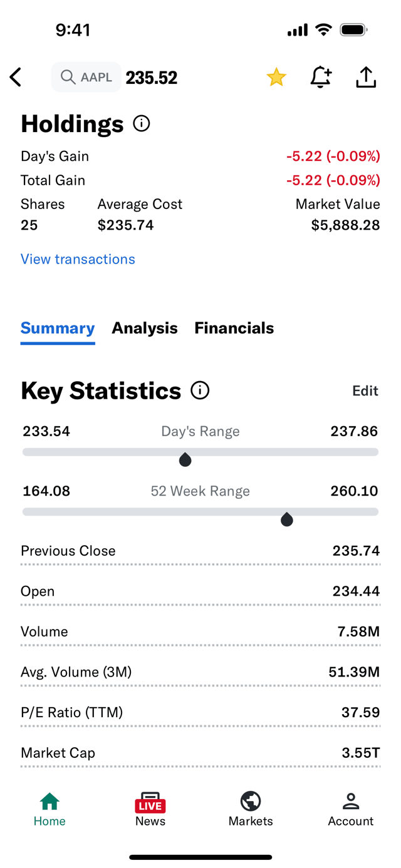Open the LIVE News icon

click(x=150, y=802)
